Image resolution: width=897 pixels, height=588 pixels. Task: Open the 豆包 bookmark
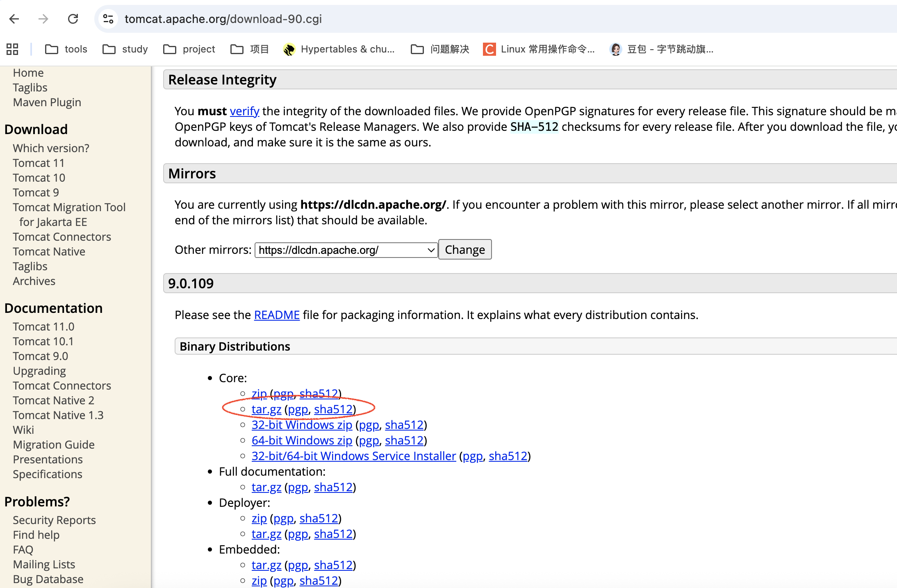(661, 49)
